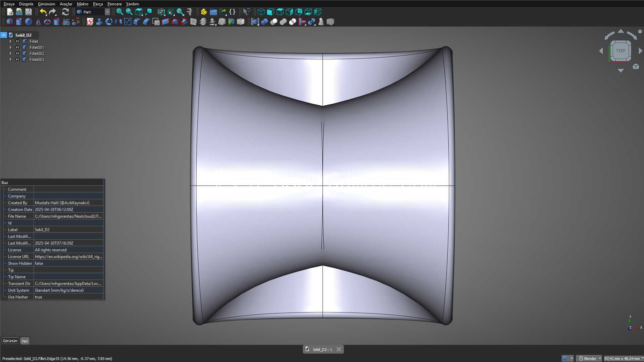Click the Use Hasher value 'true'
The width and height of the screenshot is (644, 362).
pyautogui.click(x=68, y=297)
